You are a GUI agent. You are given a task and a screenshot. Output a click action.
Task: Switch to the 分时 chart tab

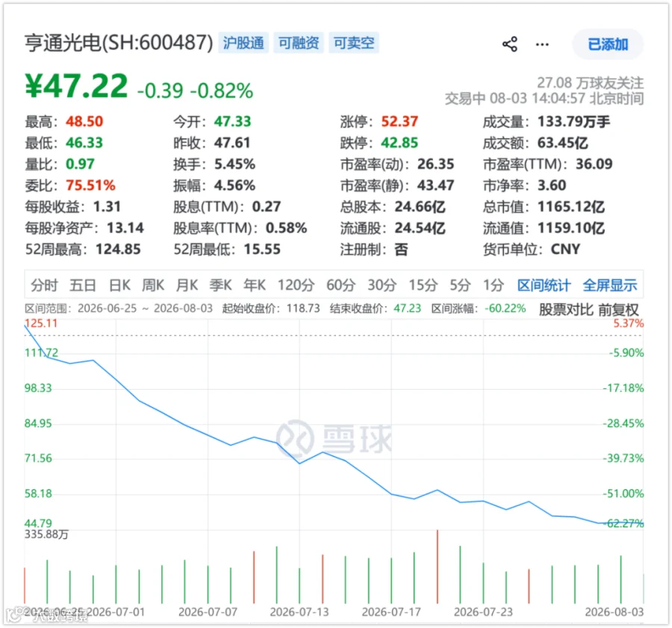pos(44,285)
